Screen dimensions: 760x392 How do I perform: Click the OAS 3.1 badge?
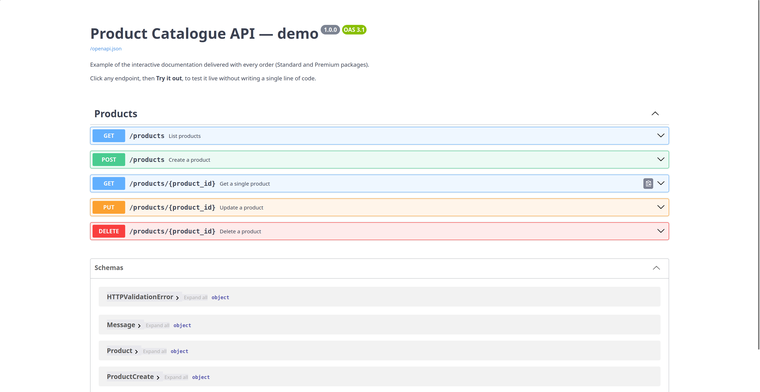click(x=354, y=30)
